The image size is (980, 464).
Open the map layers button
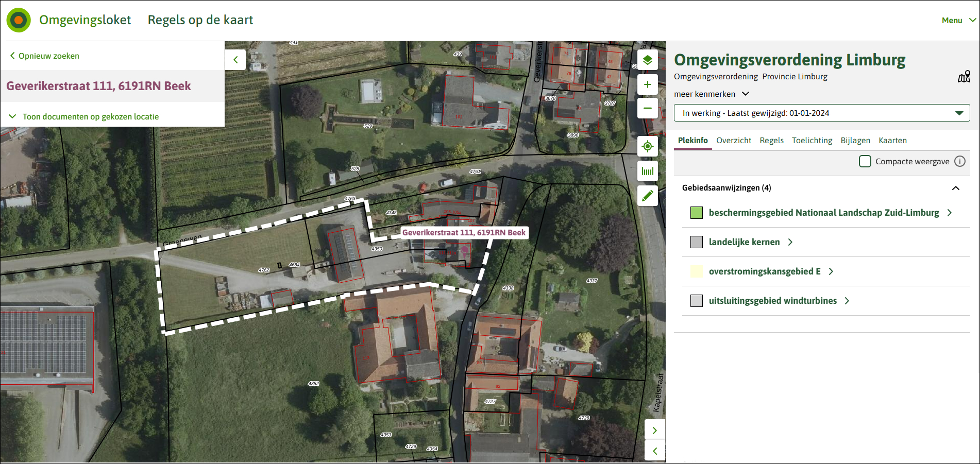pos(648,60)
